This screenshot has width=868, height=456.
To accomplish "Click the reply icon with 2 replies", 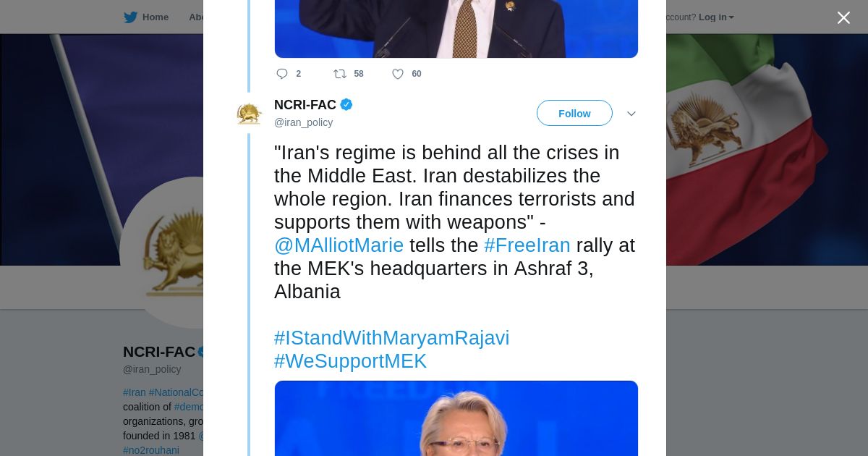I will click(282, 74).
